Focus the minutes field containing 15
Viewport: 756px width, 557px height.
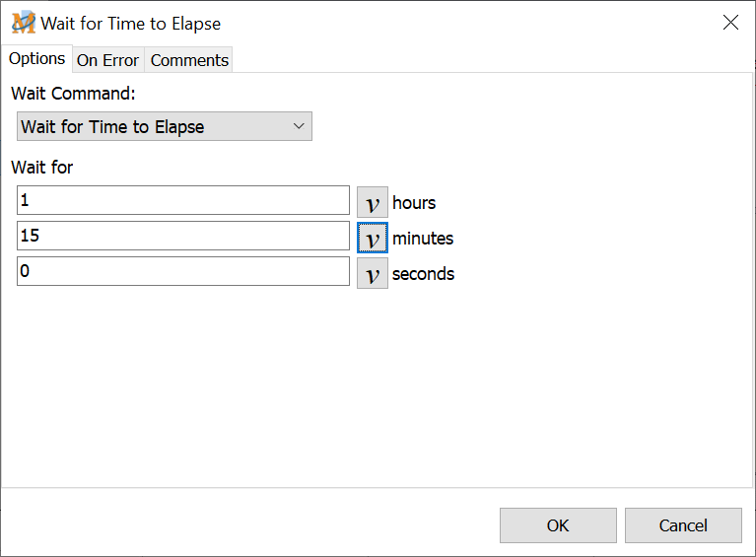(x=182, y=236)
